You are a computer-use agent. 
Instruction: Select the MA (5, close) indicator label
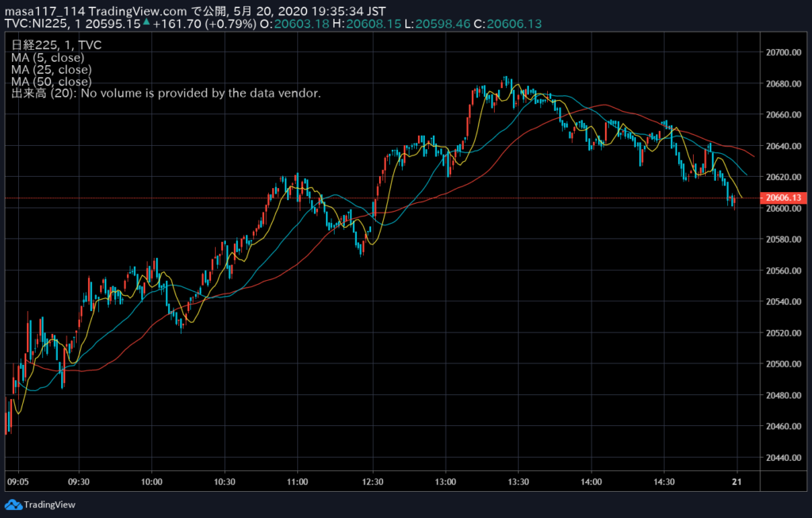coord(48,57)
